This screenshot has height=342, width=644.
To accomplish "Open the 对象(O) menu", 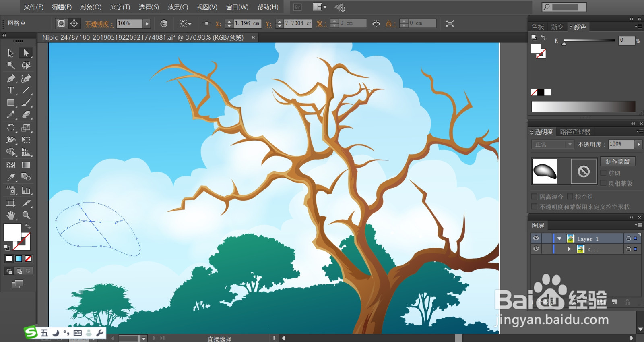I will coord(91,7).
